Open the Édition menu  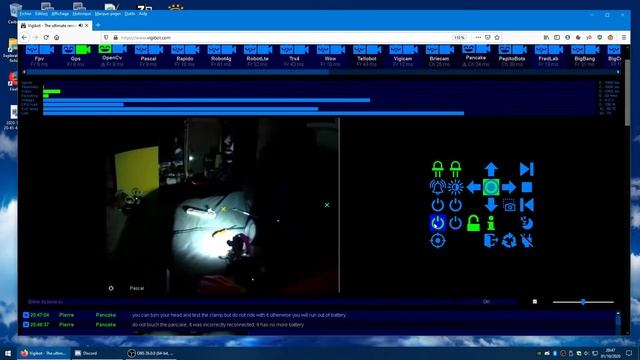(x=41, y=14)
